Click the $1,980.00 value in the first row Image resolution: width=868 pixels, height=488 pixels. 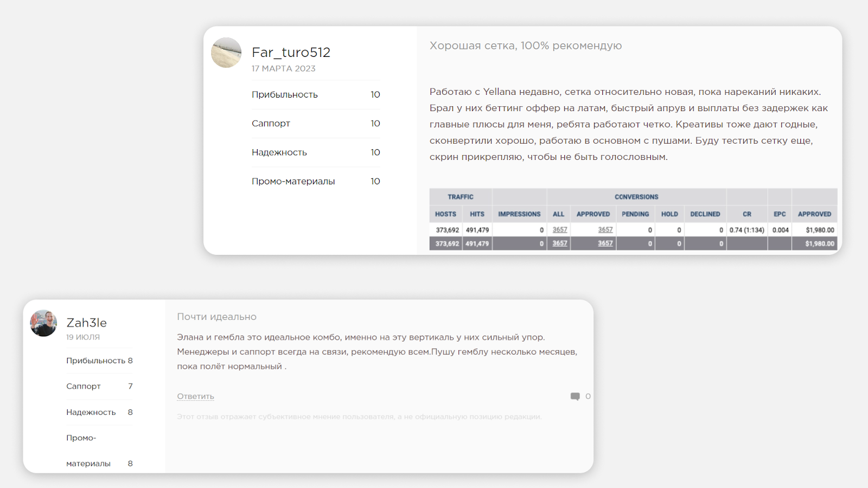[820, 230]
